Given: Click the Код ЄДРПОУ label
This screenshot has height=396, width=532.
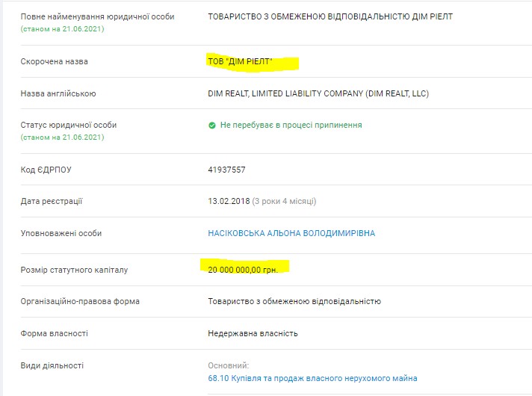Looking at the screenshot, I should pos(46,170).
